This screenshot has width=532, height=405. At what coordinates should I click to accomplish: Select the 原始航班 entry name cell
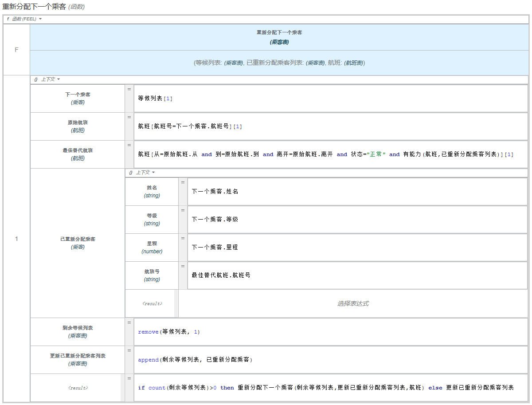point(78,126)
